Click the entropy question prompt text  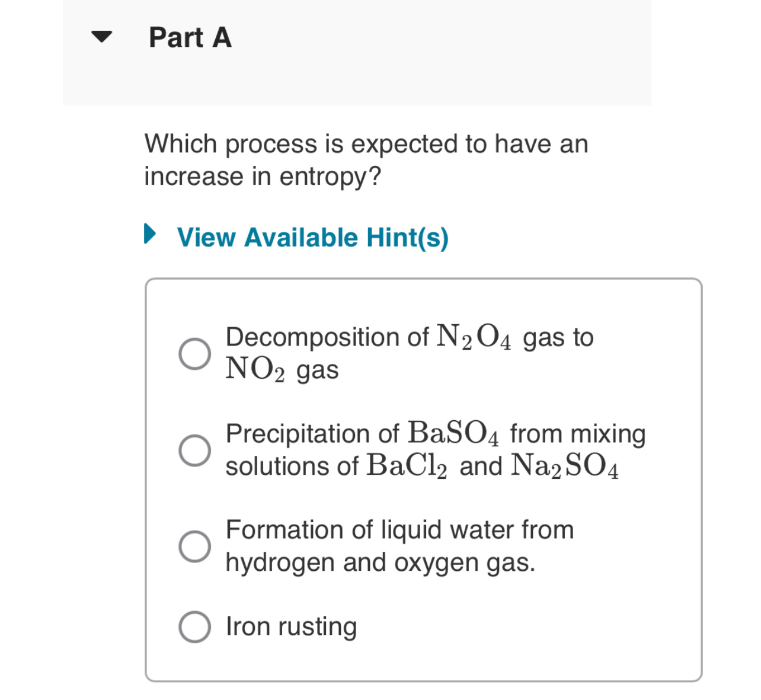coord(366,144)
